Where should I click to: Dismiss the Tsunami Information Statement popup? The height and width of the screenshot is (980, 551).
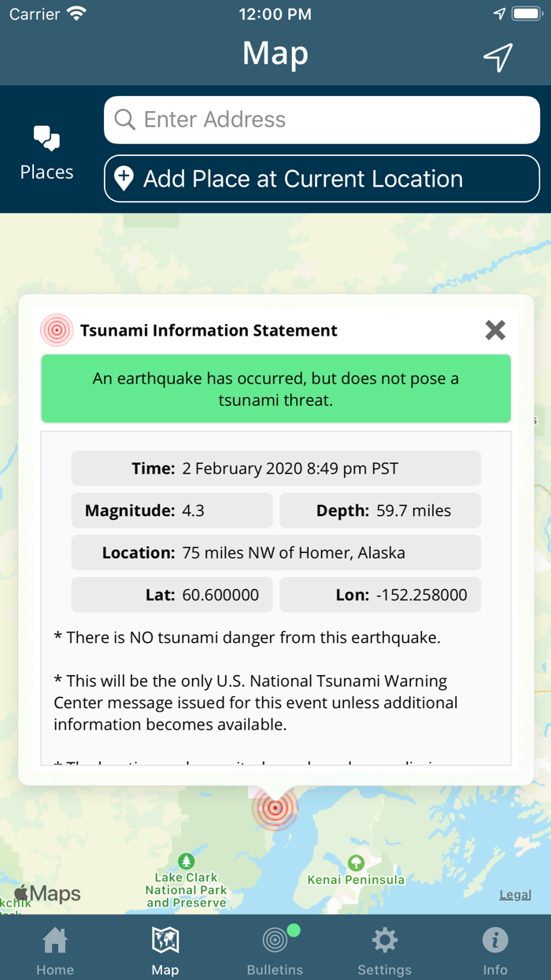pos(495,330)
